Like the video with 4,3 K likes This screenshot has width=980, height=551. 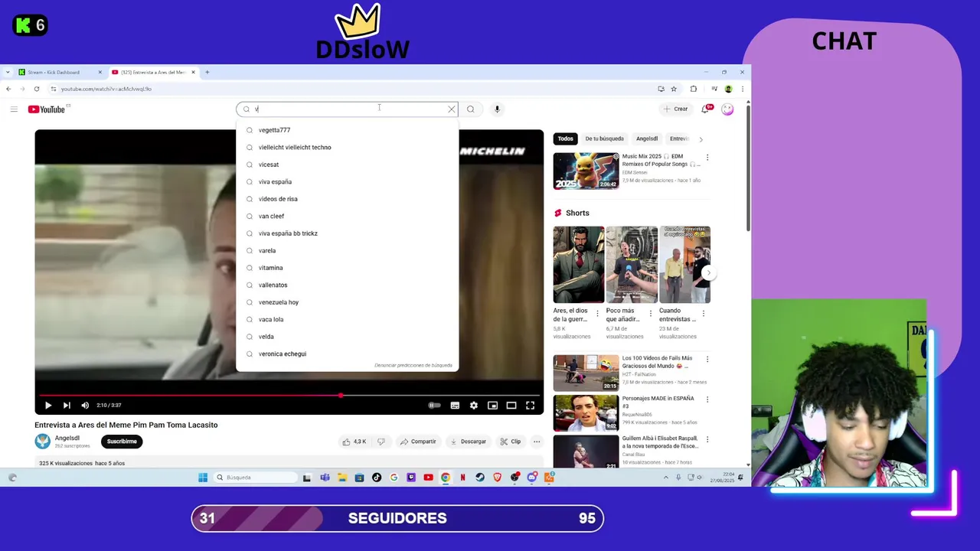click(354, 442)
